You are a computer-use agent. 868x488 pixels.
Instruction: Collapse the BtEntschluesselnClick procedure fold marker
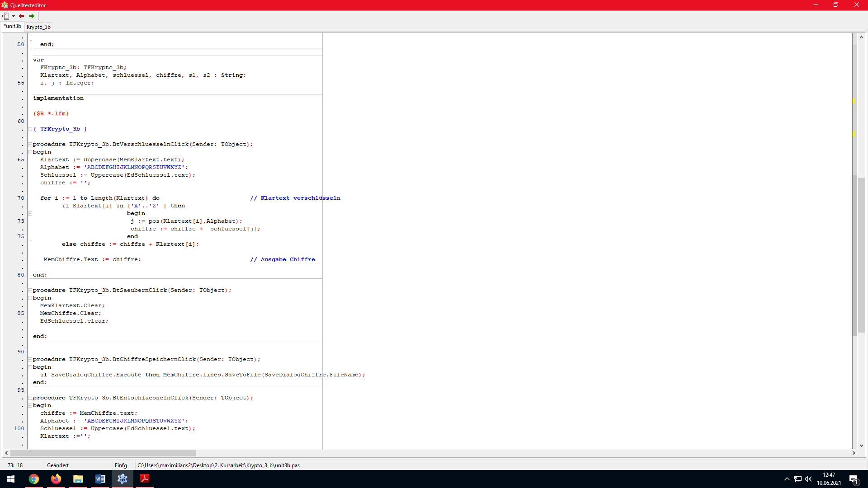point(30,398)
